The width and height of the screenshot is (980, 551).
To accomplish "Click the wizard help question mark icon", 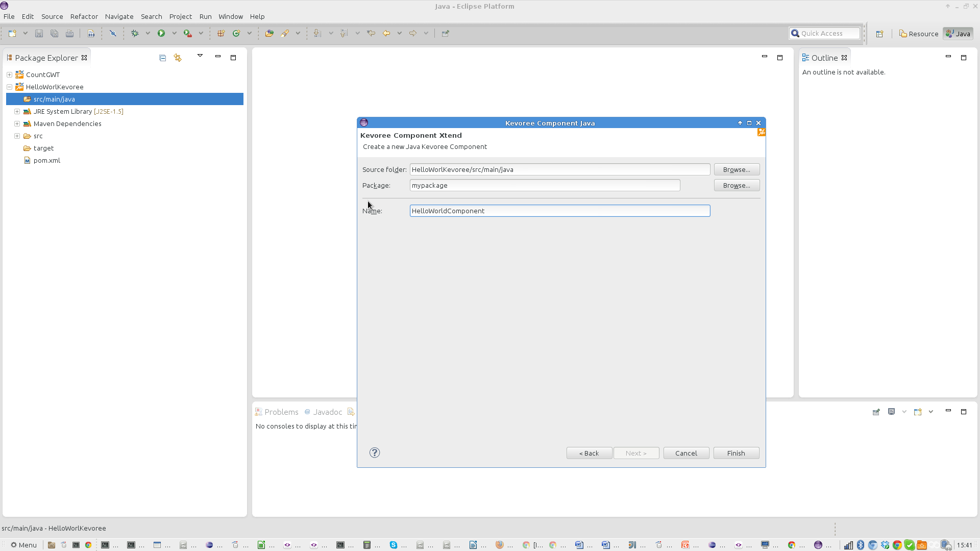I will pos(375,453).
